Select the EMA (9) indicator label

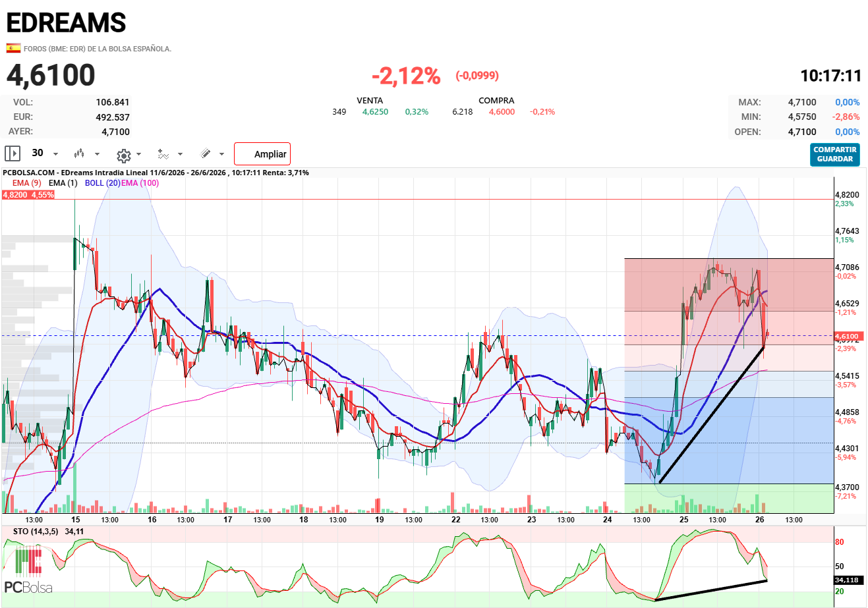pyautogui.click(x=27, y=183)
